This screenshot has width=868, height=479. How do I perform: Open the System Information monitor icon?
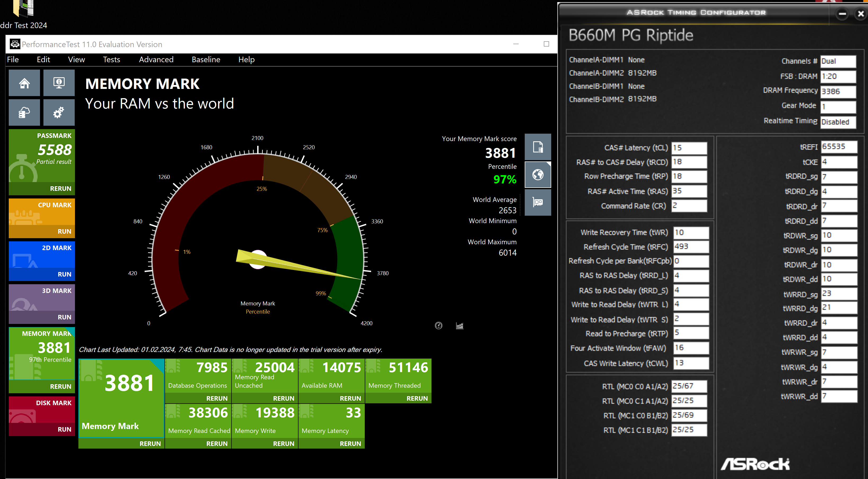tap(59, 83)
